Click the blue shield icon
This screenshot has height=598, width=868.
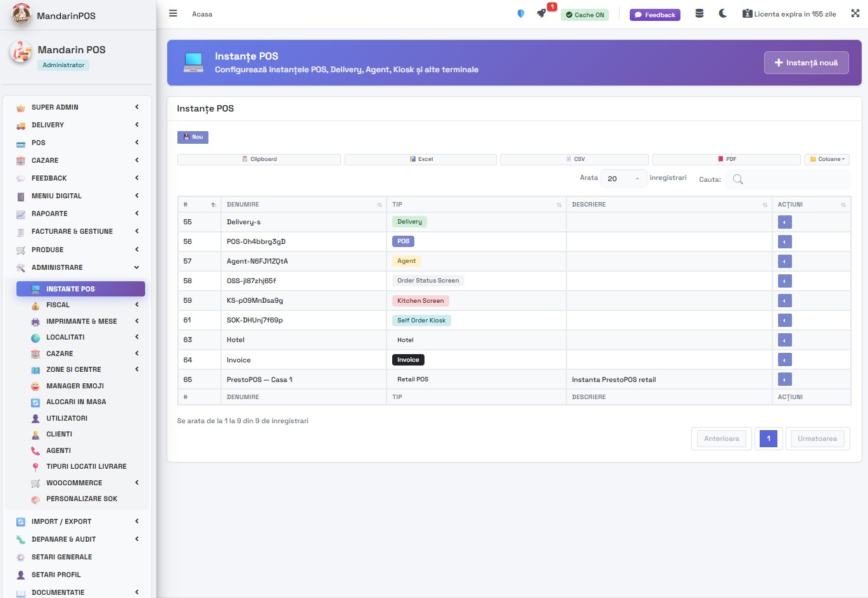pyautogui.click(x=521, y=13)
